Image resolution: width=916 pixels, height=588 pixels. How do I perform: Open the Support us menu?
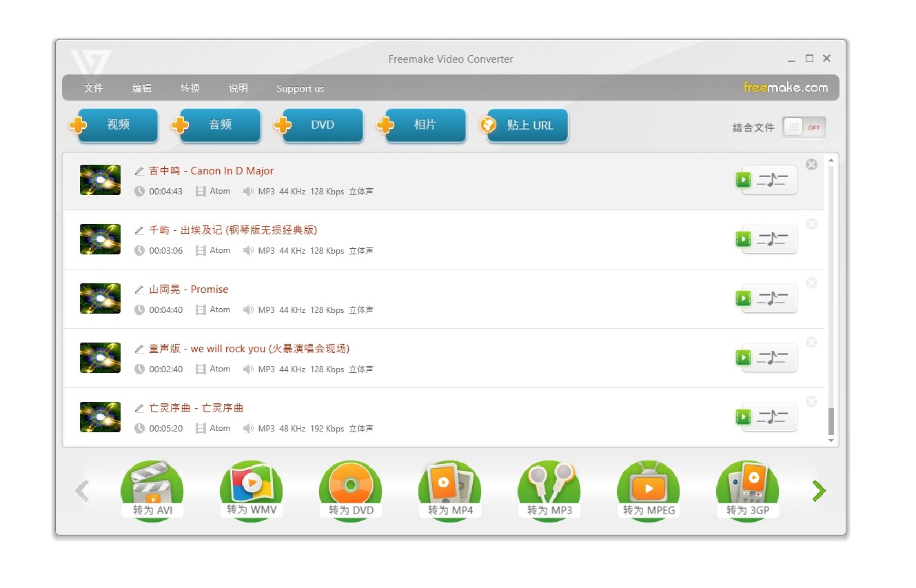coord(300,88)
